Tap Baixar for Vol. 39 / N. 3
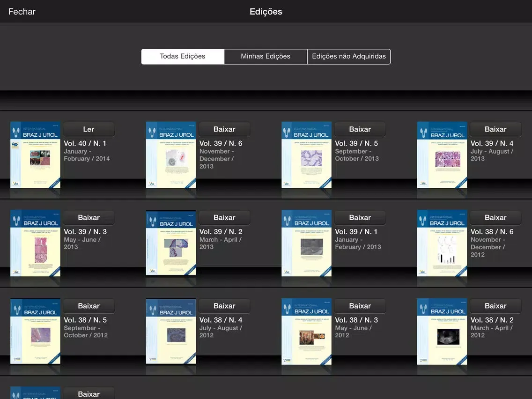 pos(89,217)
